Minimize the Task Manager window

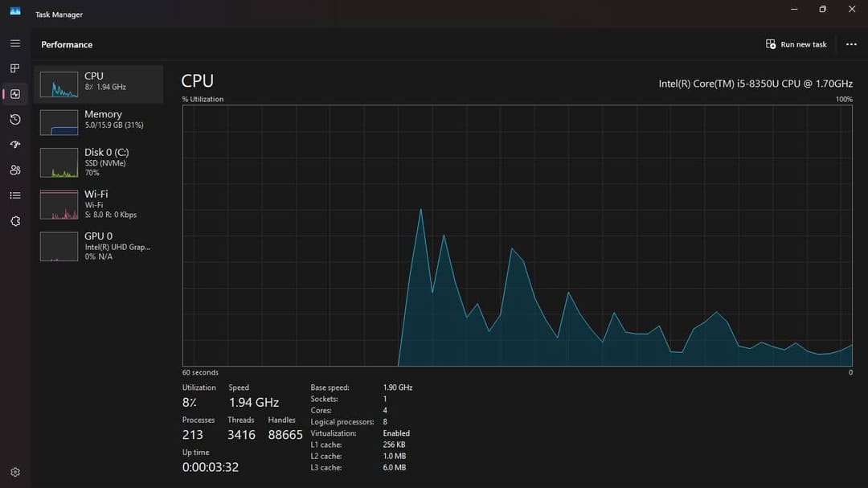coord(794,10)
